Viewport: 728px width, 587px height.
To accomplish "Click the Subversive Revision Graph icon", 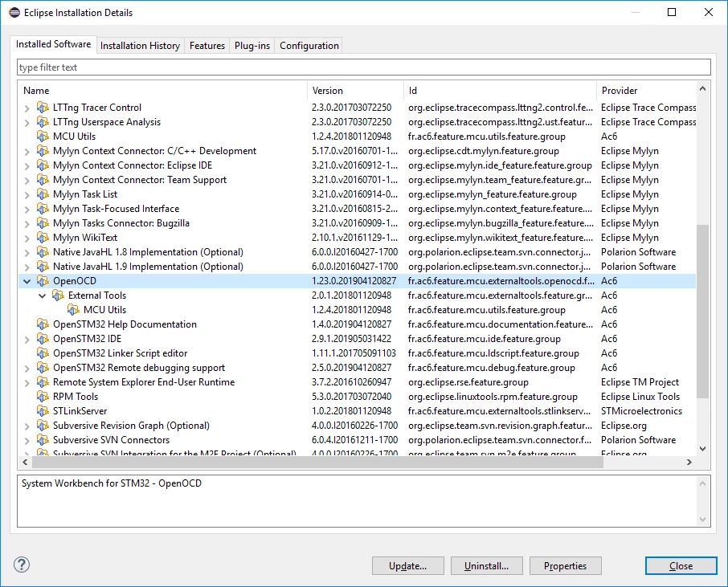I will pyautogui.click(x=43, y=426).
